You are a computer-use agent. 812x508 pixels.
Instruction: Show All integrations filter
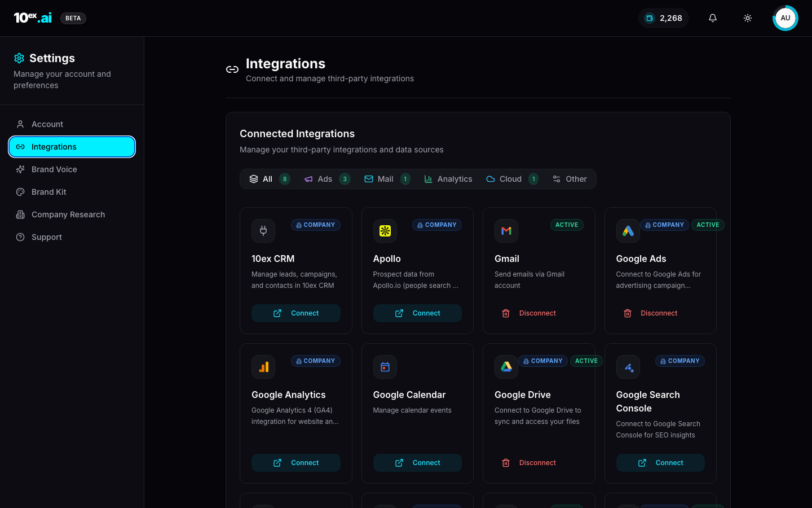click(x=270, y=179)
